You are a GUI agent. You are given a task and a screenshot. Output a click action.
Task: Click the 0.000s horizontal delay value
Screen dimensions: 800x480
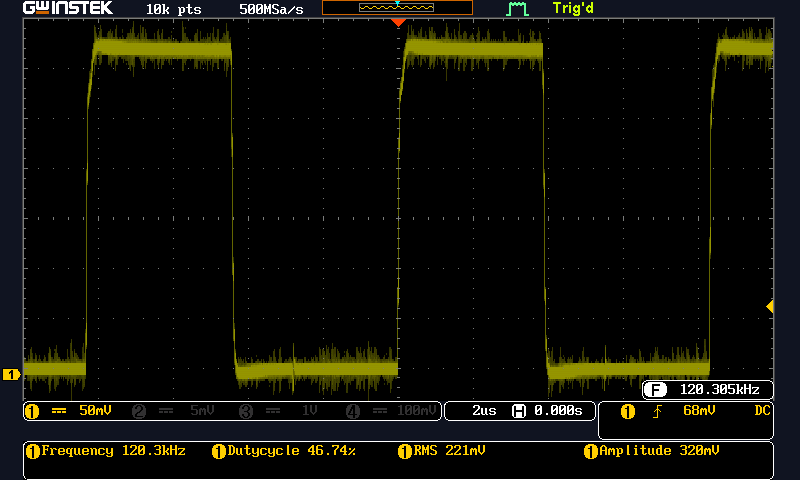click(558, 411)
